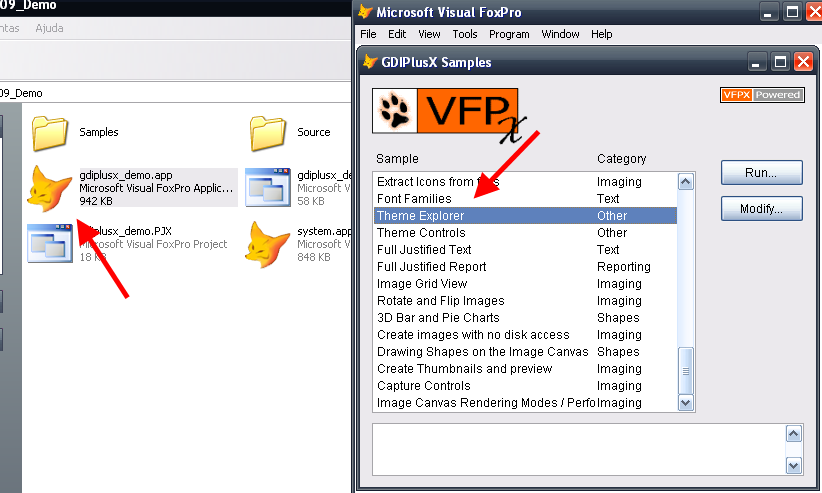
Task: Click up arrow of the description box scrollbar
Action: [x=794, y=434]
